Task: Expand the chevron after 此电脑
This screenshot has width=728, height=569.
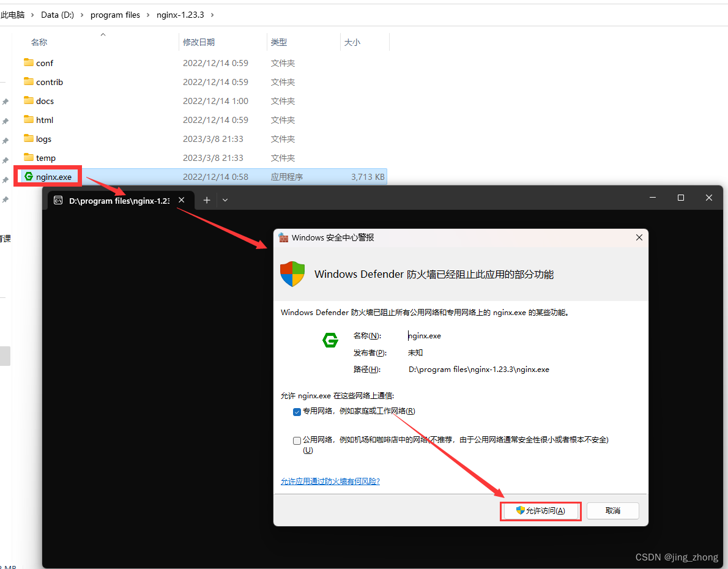Action: [x=32, y=15]
